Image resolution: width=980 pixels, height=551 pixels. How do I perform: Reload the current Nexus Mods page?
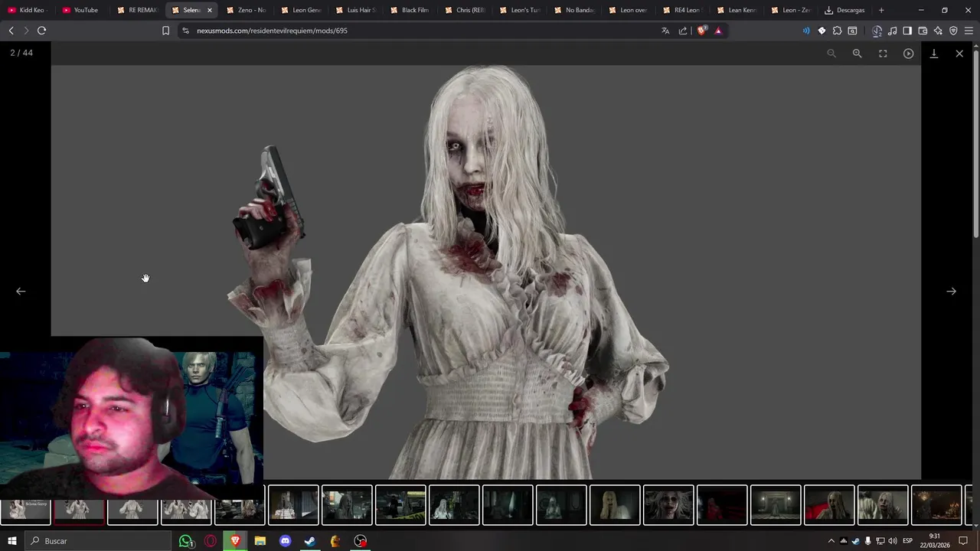click(x=41, y=31)
